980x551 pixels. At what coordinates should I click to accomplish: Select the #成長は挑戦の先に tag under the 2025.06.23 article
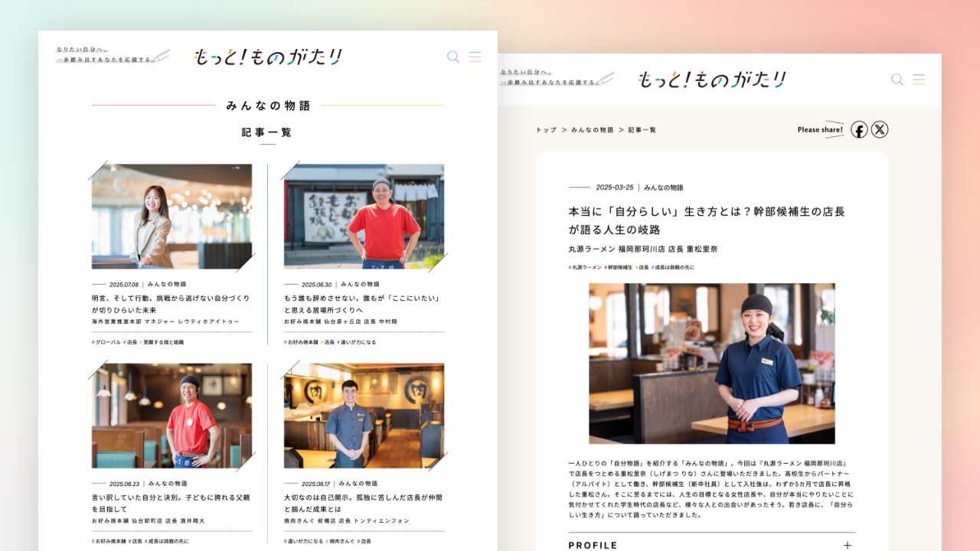pyautogui.click(x=166, y=541)
